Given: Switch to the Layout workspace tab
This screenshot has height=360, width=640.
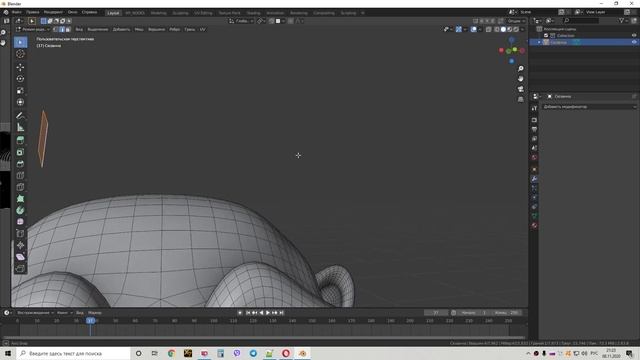Looking at the screenshot, I should point(113,13).
